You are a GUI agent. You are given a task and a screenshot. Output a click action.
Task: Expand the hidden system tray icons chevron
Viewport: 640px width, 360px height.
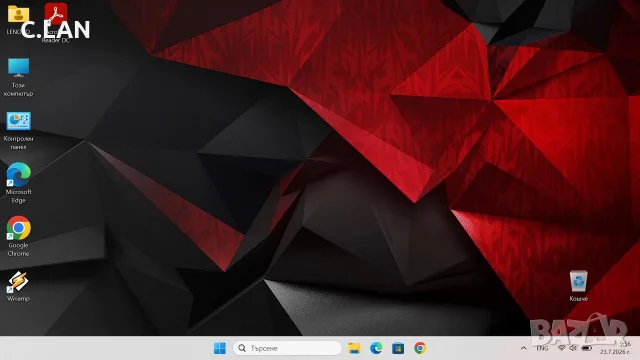click(523, 348)
